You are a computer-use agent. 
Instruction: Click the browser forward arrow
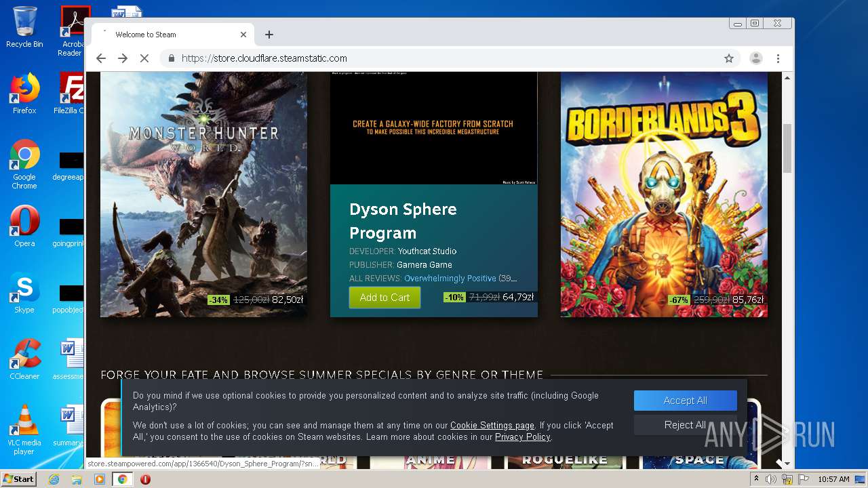pyautogui.click(x=123, y=58)
